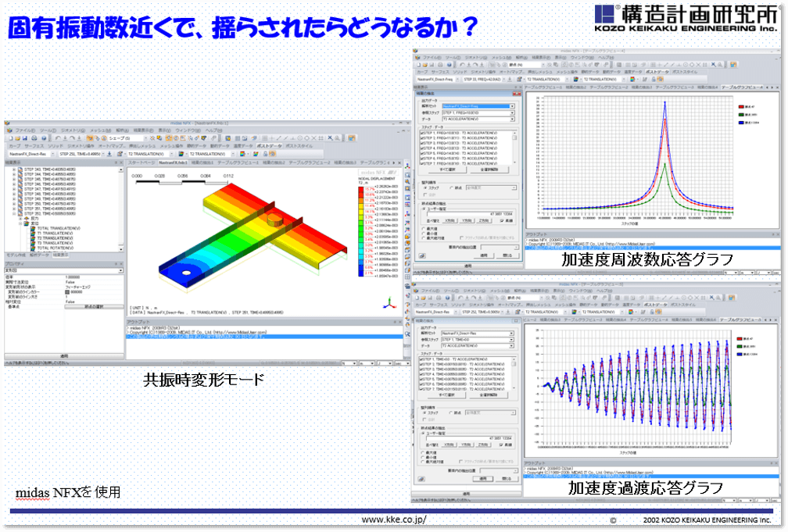The width and height of the screenshot is (788, 532).
Task: Click contour icon before second T2 TRANSLATION dropdown
Action: coord(183,154)
